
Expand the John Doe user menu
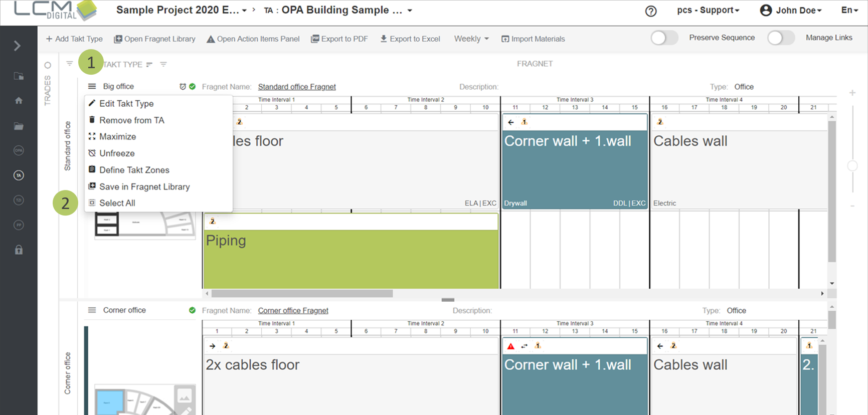coord(791,10)
